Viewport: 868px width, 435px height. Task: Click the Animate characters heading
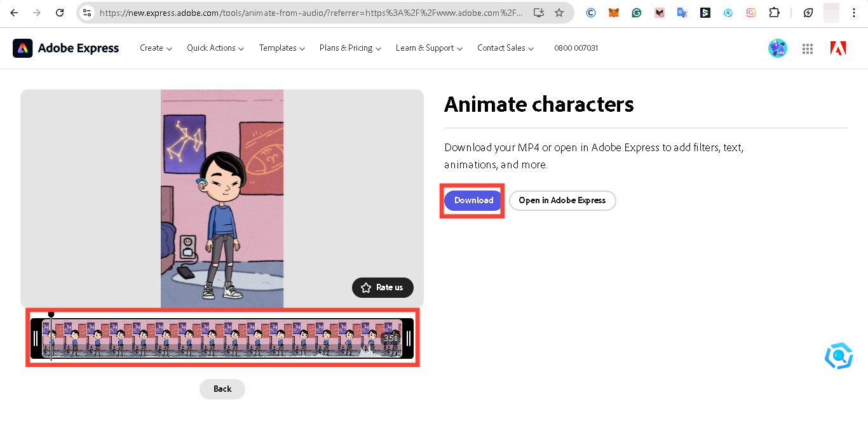(x=539, y=104)
